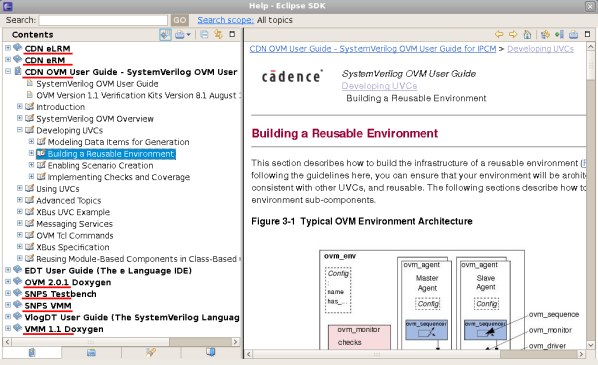Click Bookmark Document icon with green plus
Image resolution: width=598 pixels, height=365 pixels.
559,35
